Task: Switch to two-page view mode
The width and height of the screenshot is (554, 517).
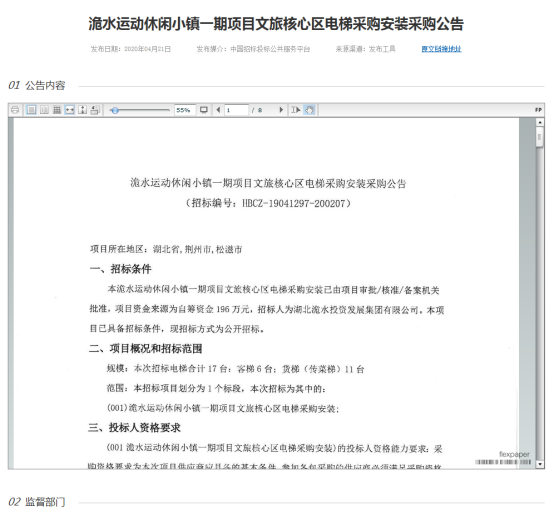Action: tap(44, 110)
